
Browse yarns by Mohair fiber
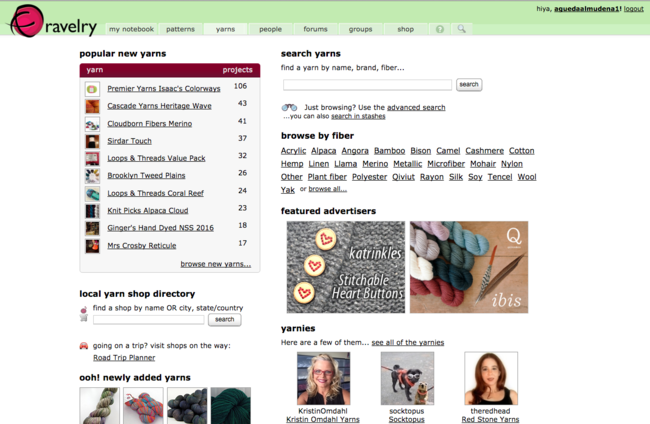point(483,164)
